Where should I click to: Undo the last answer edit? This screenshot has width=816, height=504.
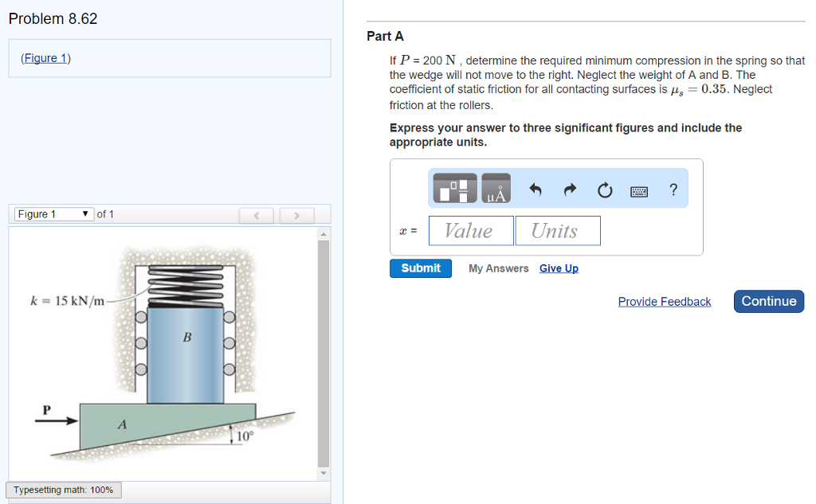pyautogui.click(x=535, y=189)
